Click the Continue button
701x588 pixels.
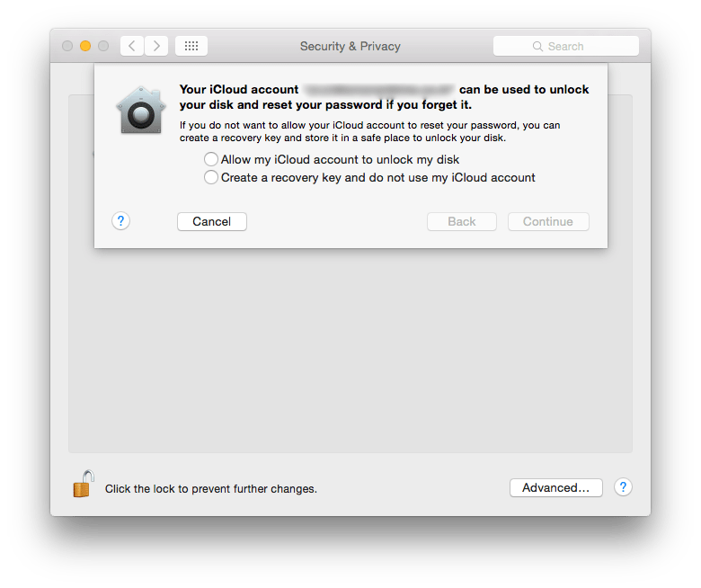coord(548,221)
